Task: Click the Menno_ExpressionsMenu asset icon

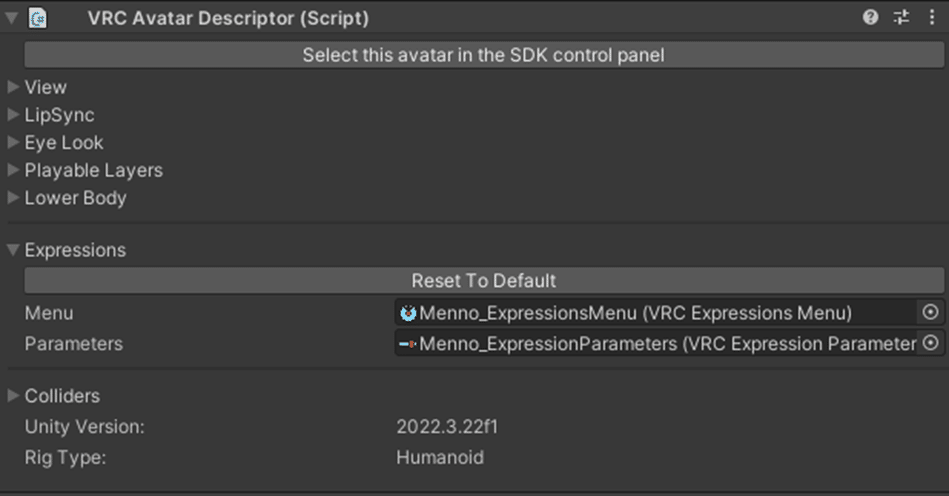Action: 408,313
